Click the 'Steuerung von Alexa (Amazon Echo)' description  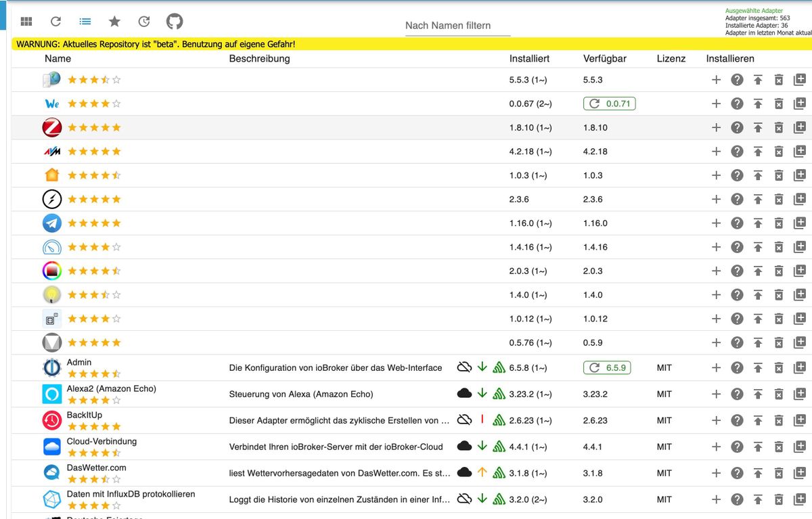(x=301, y=394)
